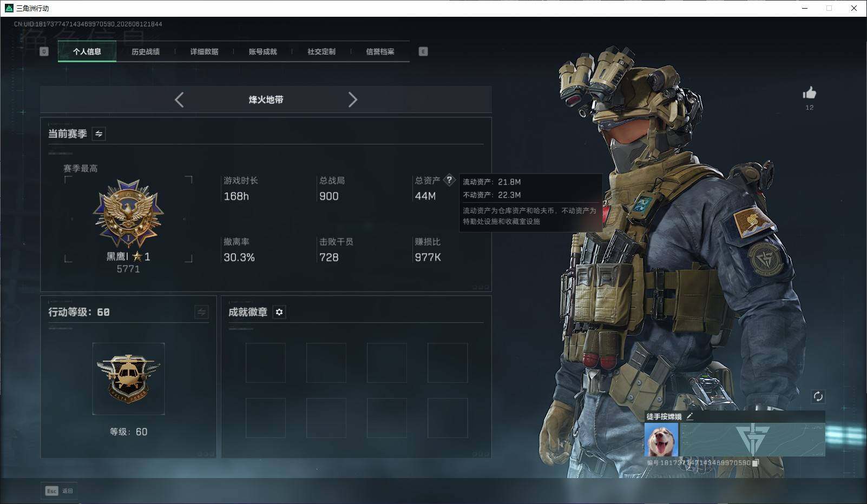Click the 三角洲行动 app icon in title bar

tap(9, 8)
